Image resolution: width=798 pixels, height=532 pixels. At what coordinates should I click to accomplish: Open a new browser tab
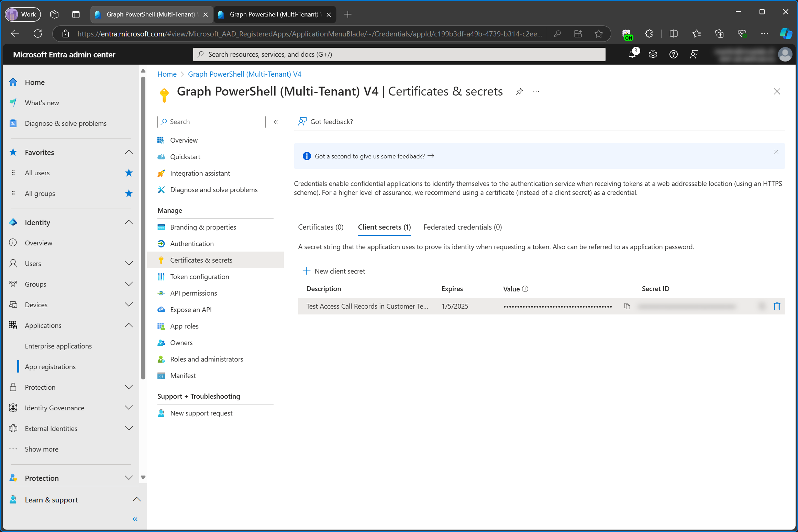click(x=348, y=14)
